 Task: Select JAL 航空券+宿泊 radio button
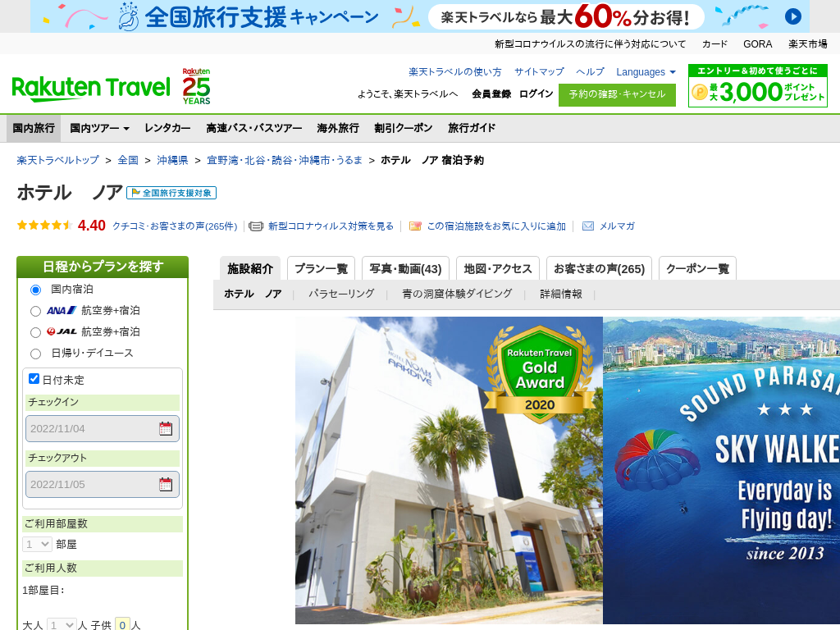[x=35, y=333]
